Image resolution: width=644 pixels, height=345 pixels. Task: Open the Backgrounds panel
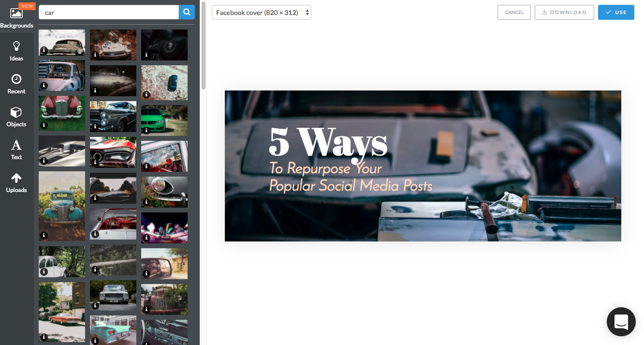pyautogui.click(x=16, y=16)
